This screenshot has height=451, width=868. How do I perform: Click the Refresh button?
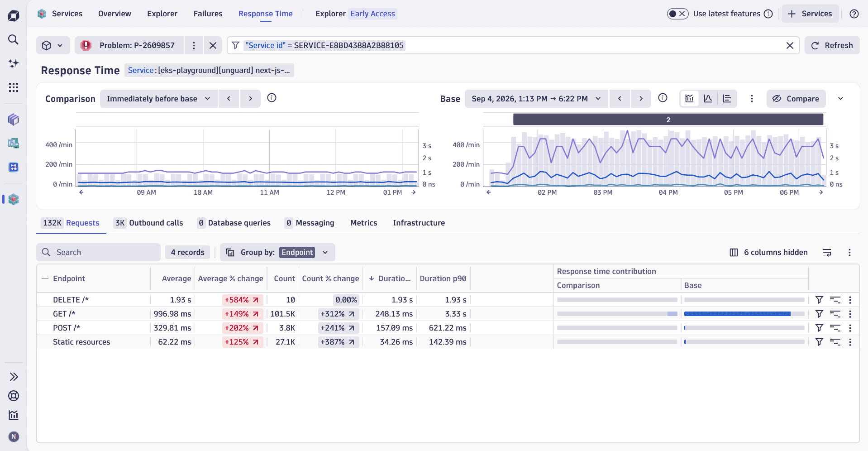(832, 45)
